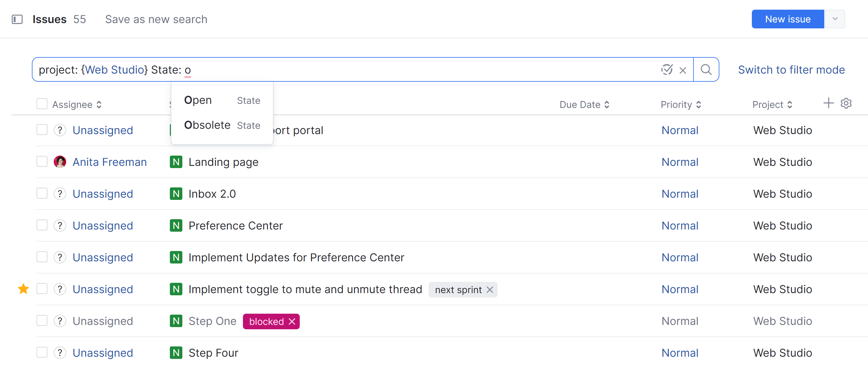Click the 'blocked' tag label

(x=266, y=321)
